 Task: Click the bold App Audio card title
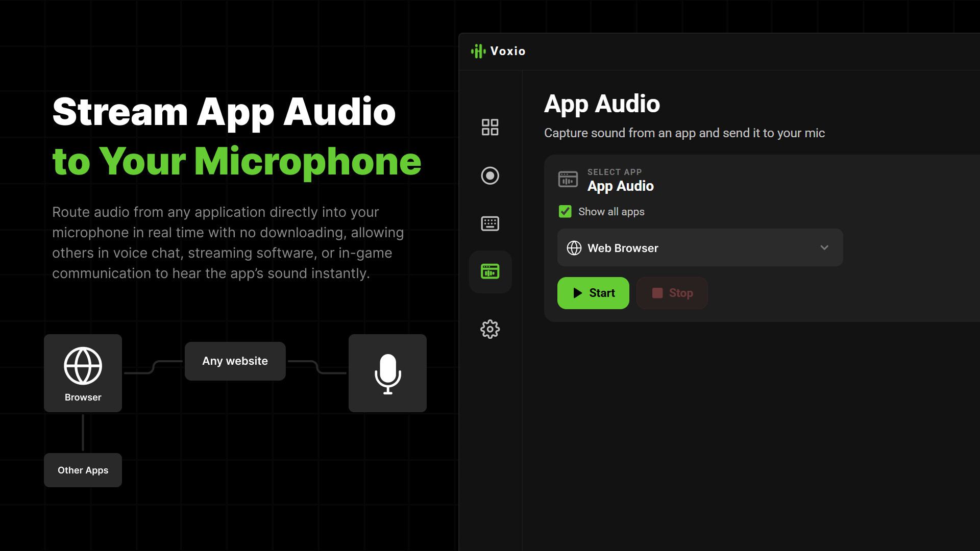[x=621, y=186]
